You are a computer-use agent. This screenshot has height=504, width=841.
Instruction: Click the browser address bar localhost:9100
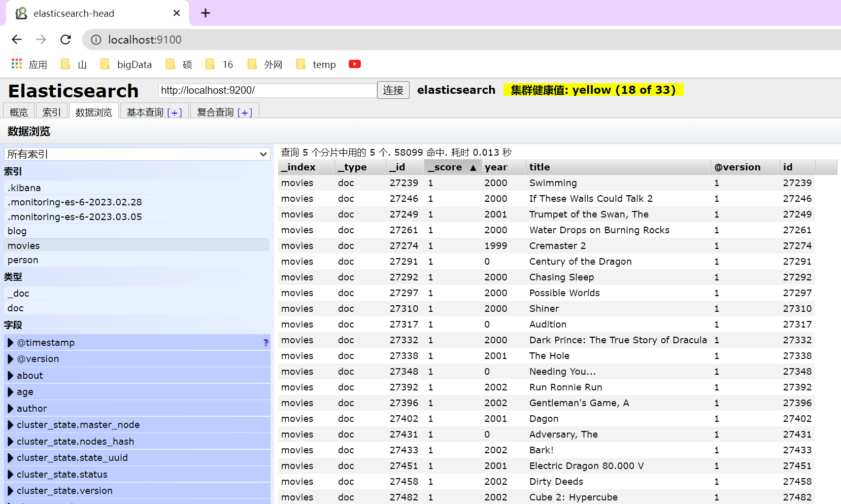[x=145, y=40]
